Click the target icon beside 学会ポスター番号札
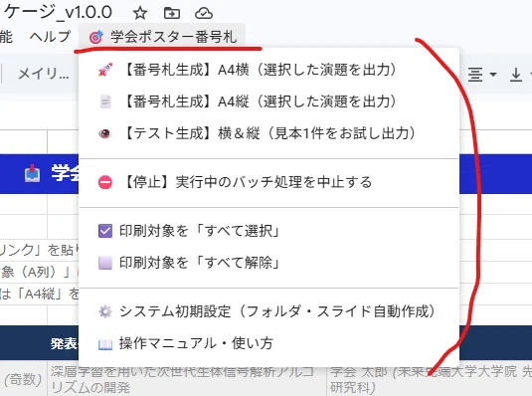This screenshot has width=532, height=396. point(96,37)
